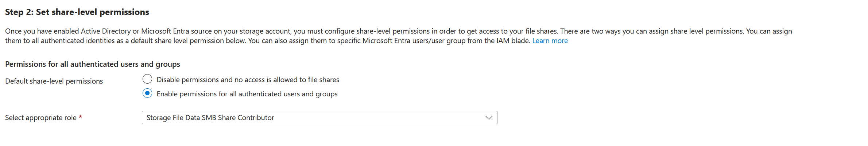Click the "Select appropriate role" field label
Image resolution: width=868 pixels, height=146 pixels.
(x=40, y=118)
